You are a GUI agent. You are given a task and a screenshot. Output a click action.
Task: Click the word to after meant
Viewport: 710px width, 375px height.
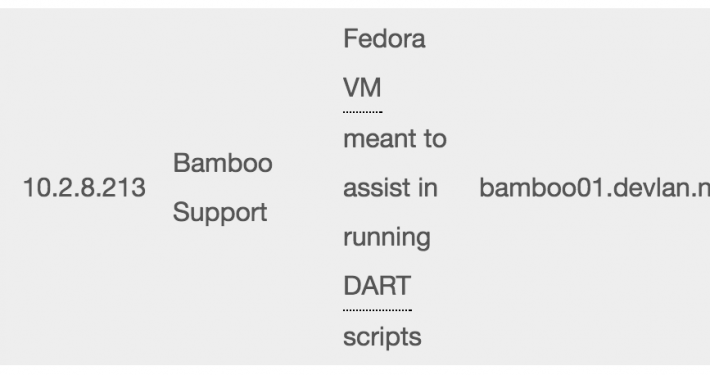click(435, 138)
